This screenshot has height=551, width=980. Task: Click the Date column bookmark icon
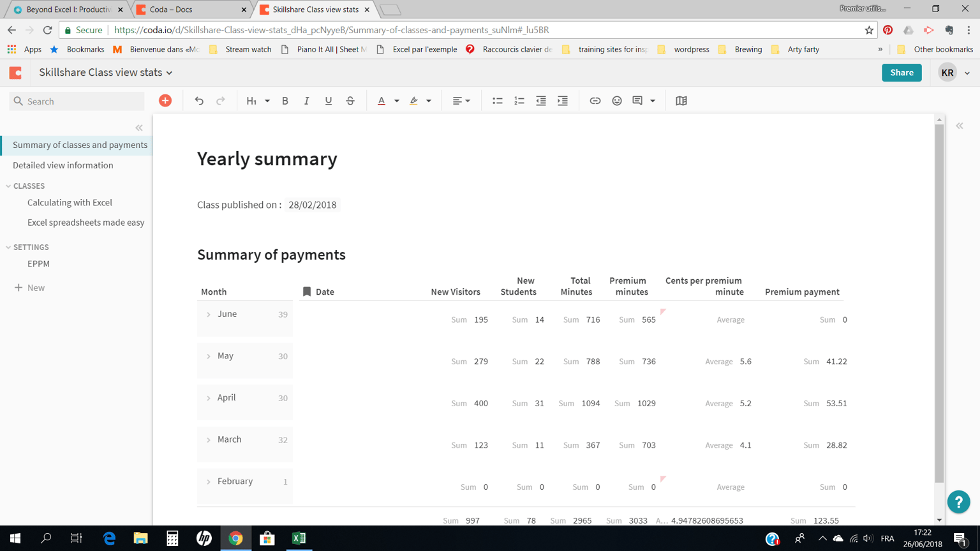click(307, 291)
